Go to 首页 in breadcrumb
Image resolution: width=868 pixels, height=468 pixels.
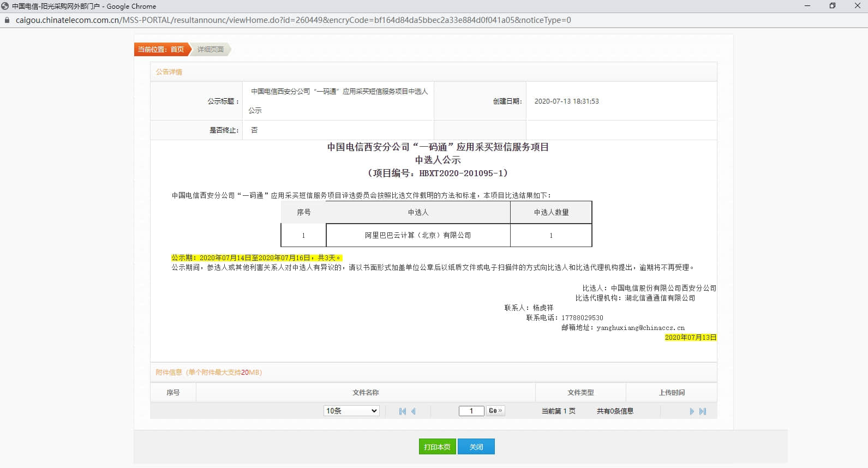(177, 50)
